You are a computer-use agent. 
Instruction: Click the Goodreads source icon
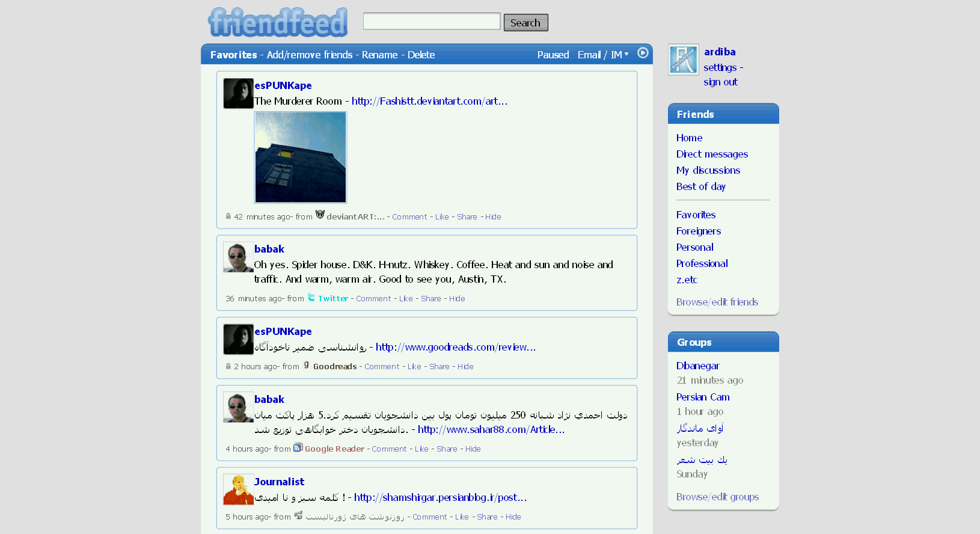pyautogui.click(x=307, y=365)
